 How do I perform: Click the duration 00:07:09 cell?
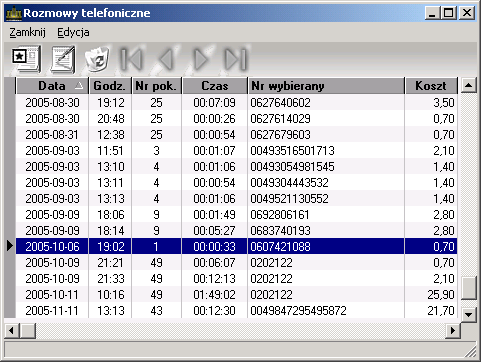point(215,102)
